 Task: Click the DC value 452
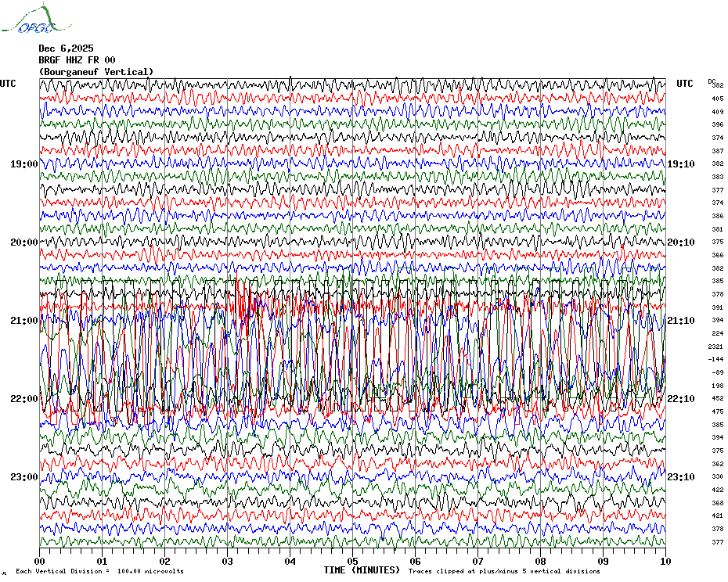coord(718,398)
